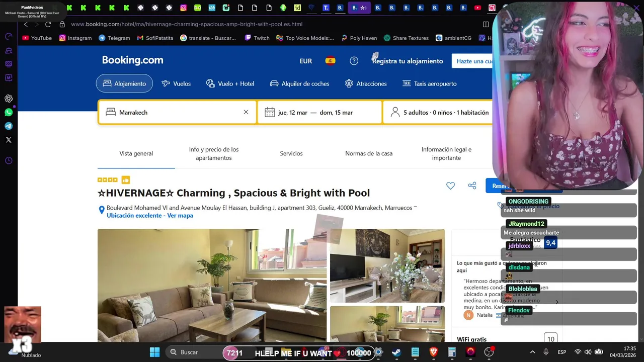Screen dimensions: 644x362
Task: Open X (Twitter) in the browser sidebar
Action: click(x=9, y=140)
